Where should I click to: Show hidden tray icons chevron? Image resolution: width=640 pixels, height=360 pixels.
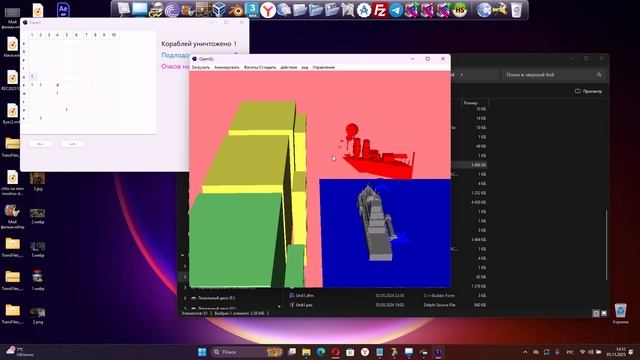coord(525,352)
